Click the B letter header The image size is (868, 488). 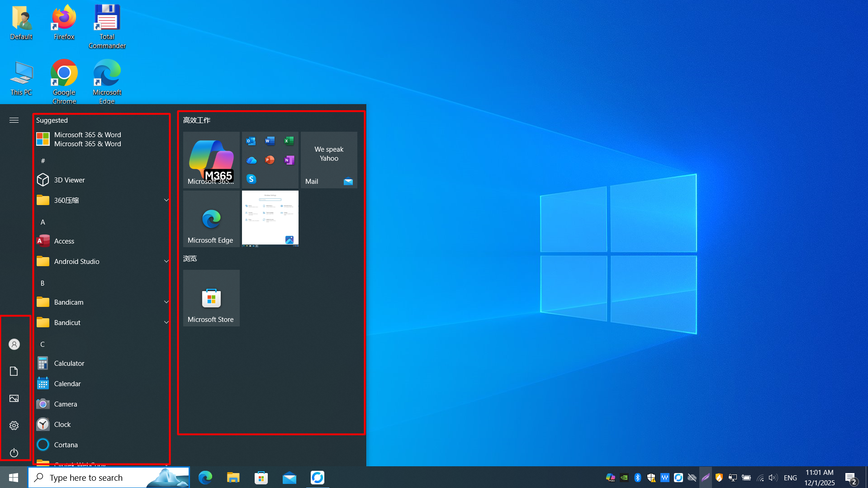point(43,283)
